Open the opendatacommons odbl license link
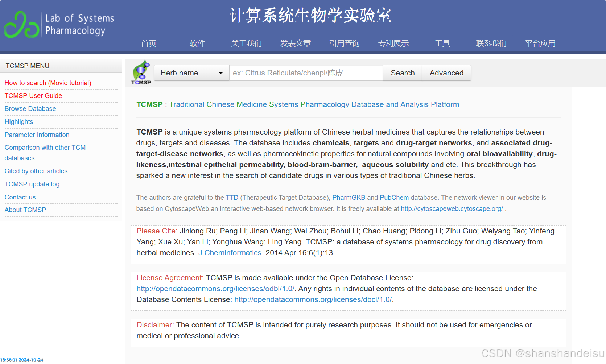The height and width of the screenshot is (364, 606). click(x=215, y=289)
